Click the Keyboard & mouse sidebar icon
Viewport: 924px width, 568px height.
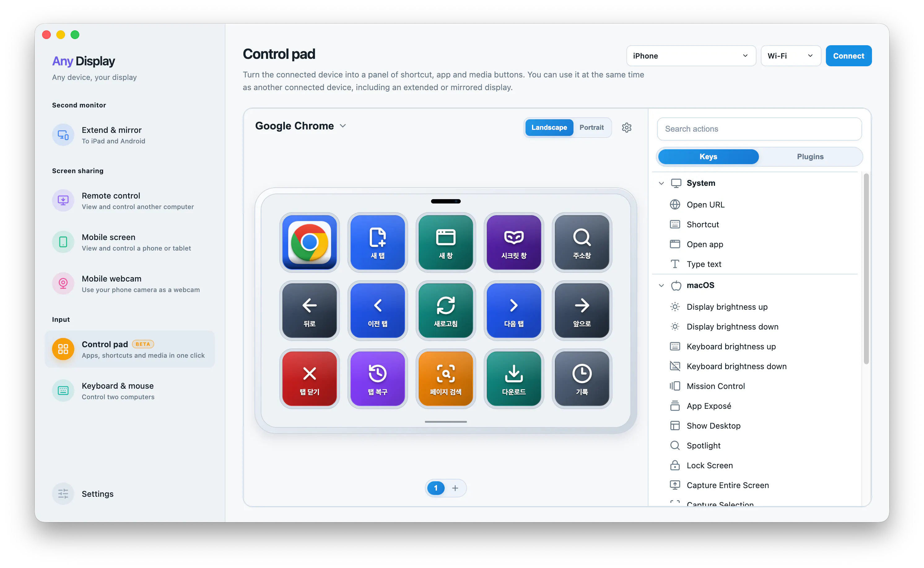click(x=63, y=391)
